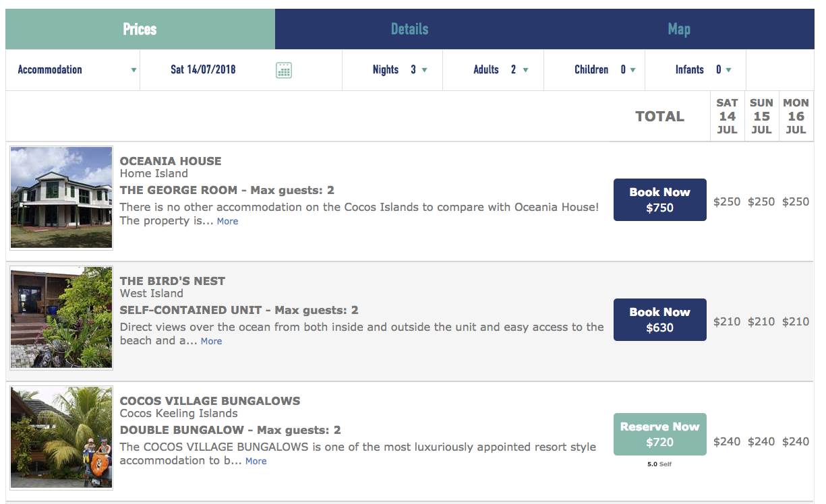
Task: Book Oceania House for $750
Action: coord(659,199)
